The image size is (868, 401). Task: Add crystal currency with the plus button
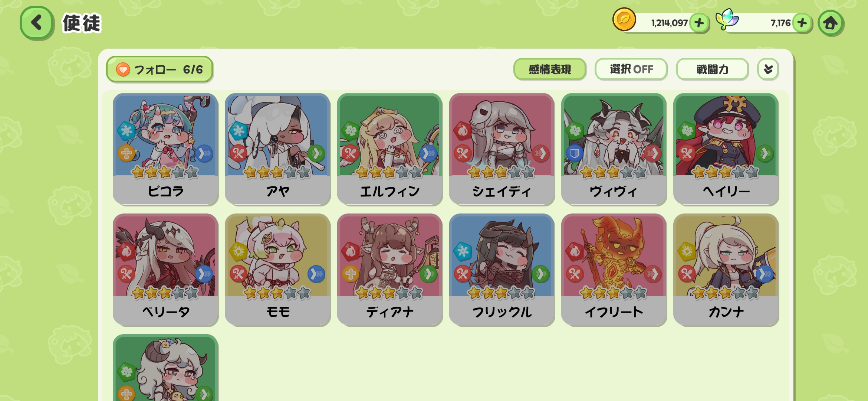pyautogui.click(x=802, y=23)
